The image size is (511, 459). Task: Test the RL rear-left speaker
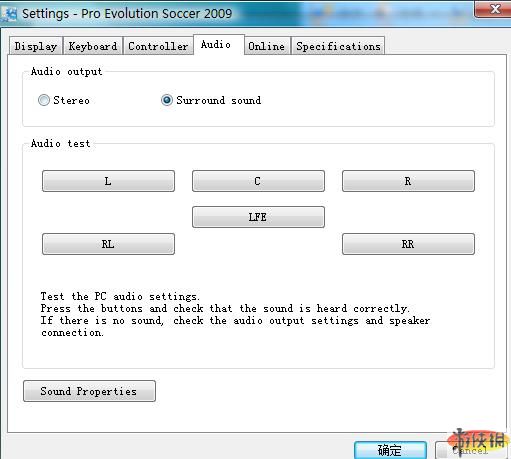(x=108, y=244)
